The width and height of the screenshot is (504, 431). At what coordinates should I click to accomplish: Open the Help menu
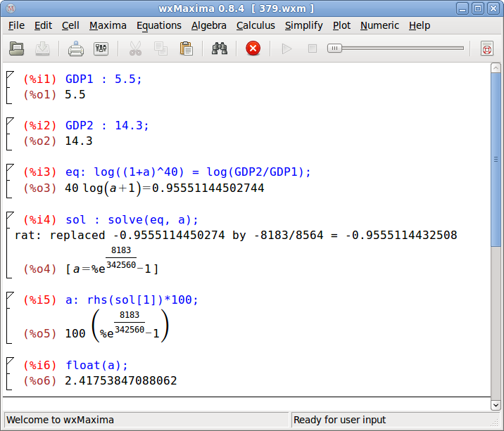coord(419,25)
